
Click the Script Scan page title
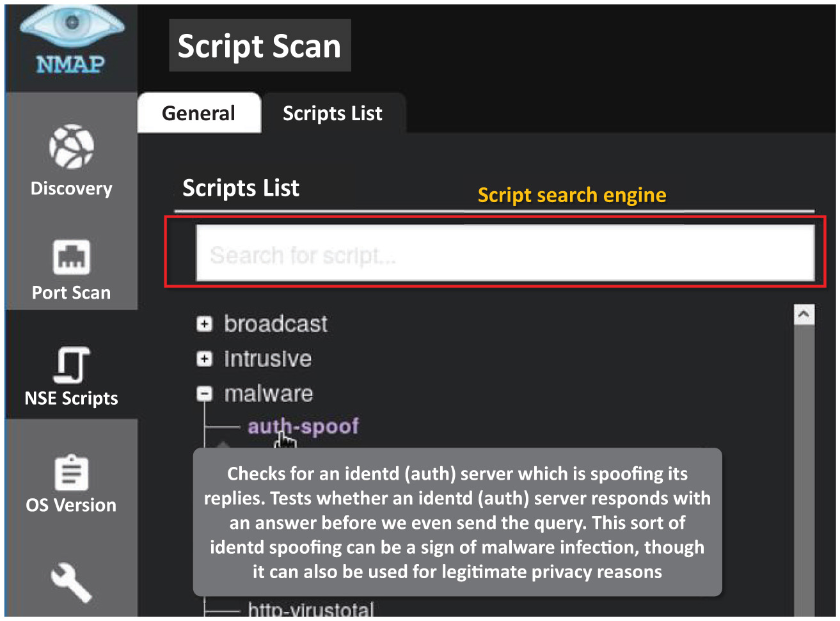[260, 45]
